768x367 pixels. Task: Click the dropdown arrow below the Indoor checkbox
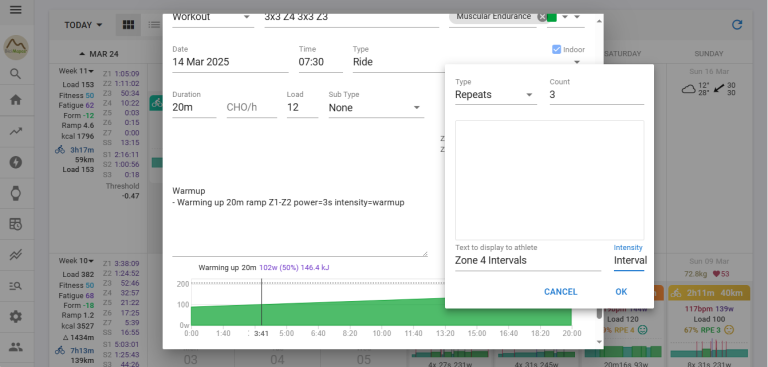(576, 62)
